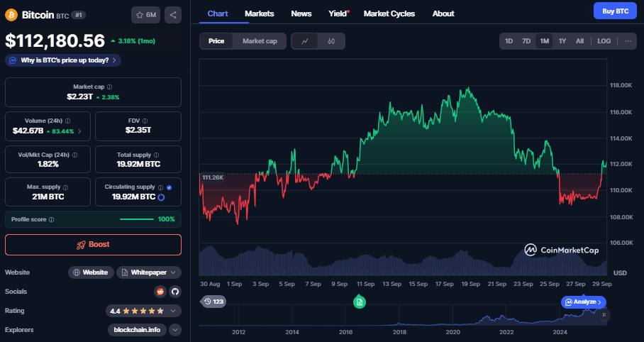Switch to candlestick chart icon
This screenshot has height=342, width=644.
click(x=331, y=41)
